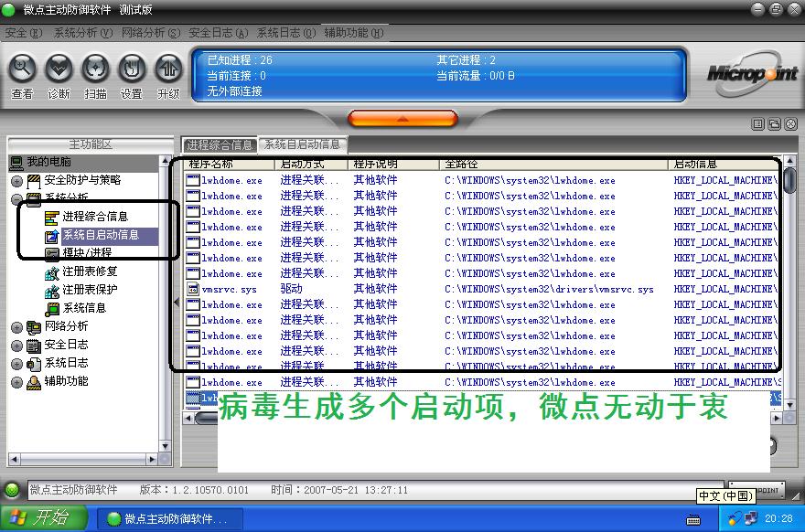The image size is (805, 532).
Task: Click the cascade windows icon above the table
Action: click(x=774, y=124)
